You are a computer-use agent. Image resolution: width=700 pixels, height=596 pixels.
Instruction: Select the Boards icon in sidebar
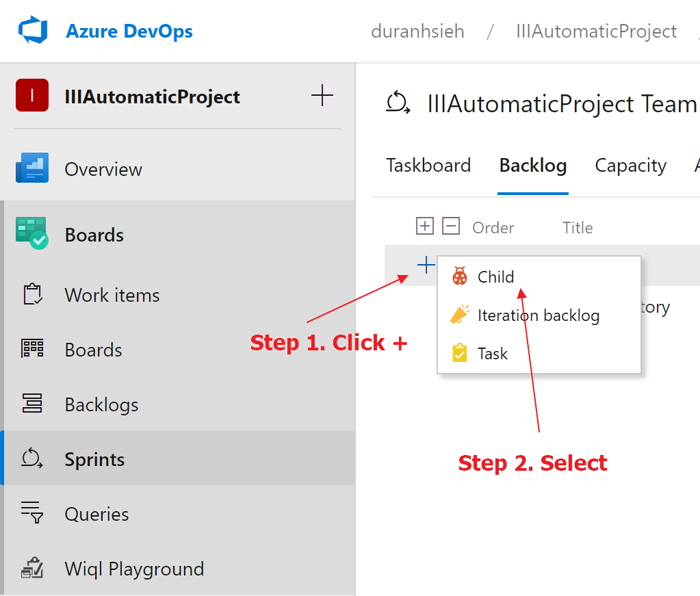click(x=31, y=350)
